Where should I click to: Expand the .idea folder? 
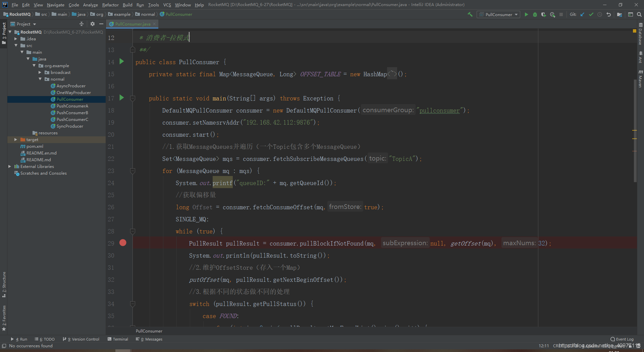coord(16,39)
